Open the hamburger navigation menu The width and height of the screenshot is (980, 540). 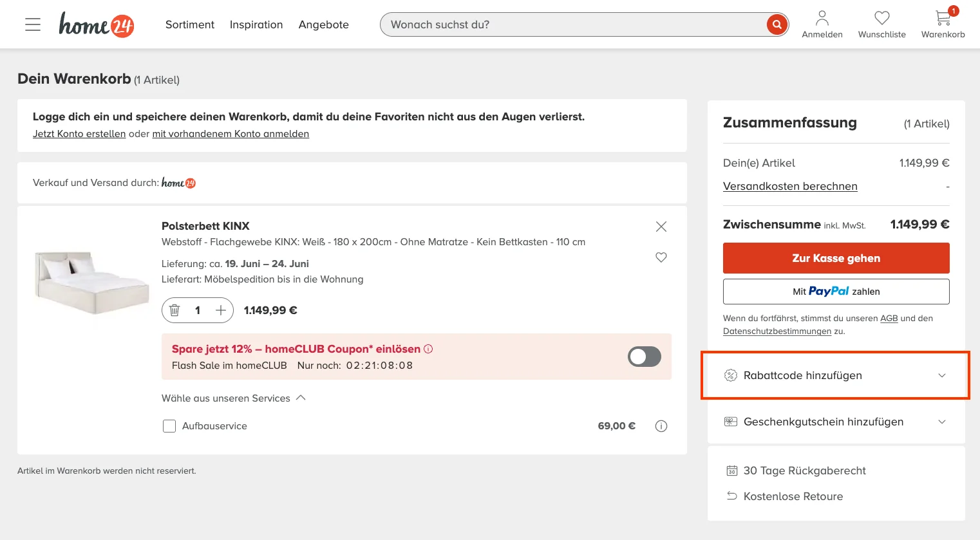(x=33, y=24)
